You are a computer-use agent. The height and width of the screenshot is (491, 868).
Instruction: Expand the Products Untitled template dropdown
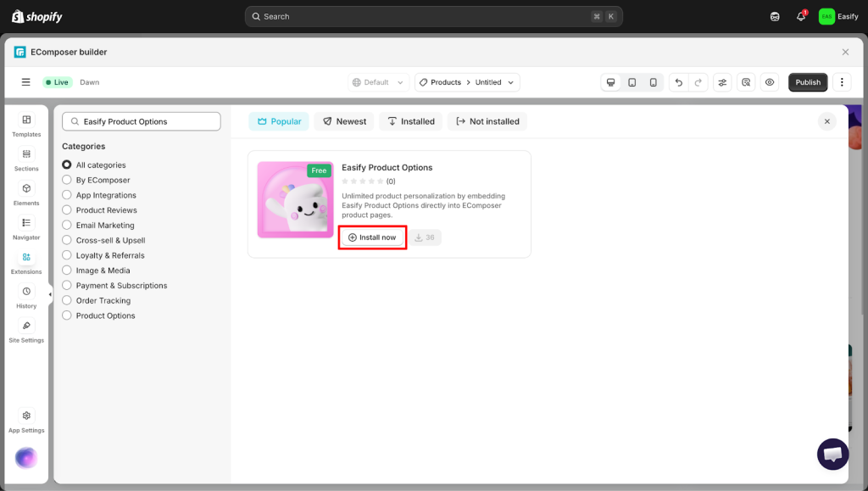[x=467, y=82]
